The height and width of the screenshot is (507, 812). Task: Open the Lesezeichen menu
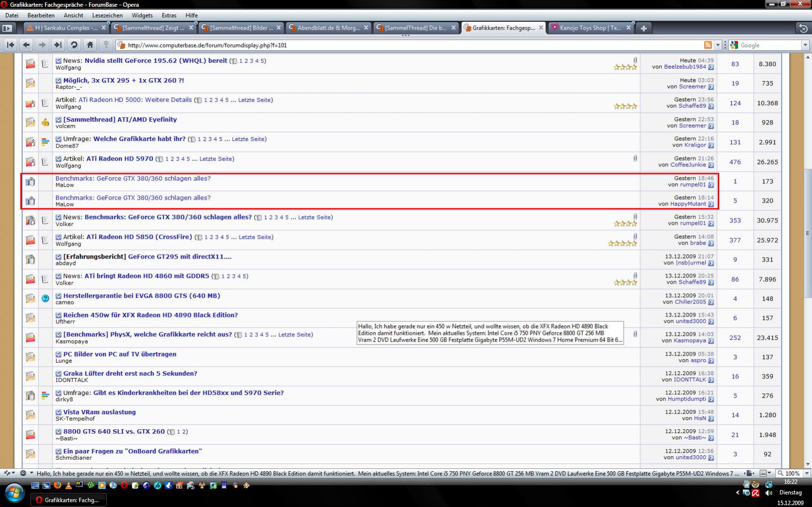coord(107,15)
